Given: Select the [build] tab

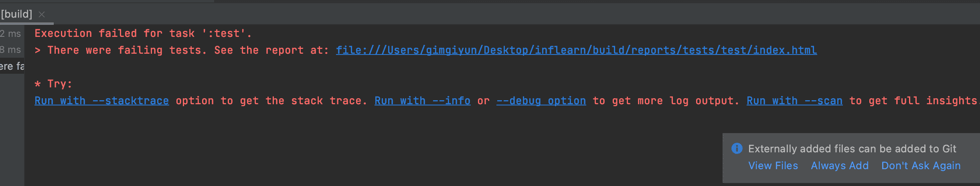Looking at the screenshot, I should tap(16, 14).
